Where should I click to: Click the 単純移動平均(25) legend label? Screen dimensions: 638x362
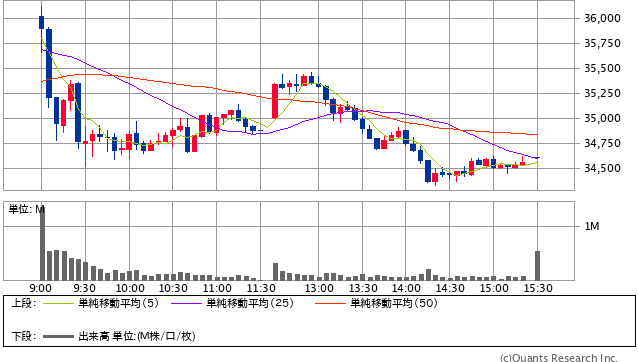click(x=250, y=303)
